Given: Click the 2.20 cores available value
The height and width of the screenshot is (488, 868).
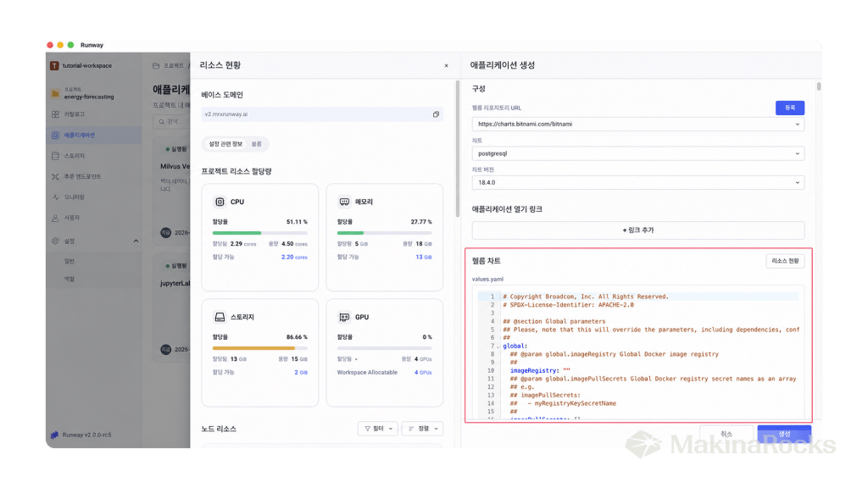Looking at the screenshot, I should 294,258.
